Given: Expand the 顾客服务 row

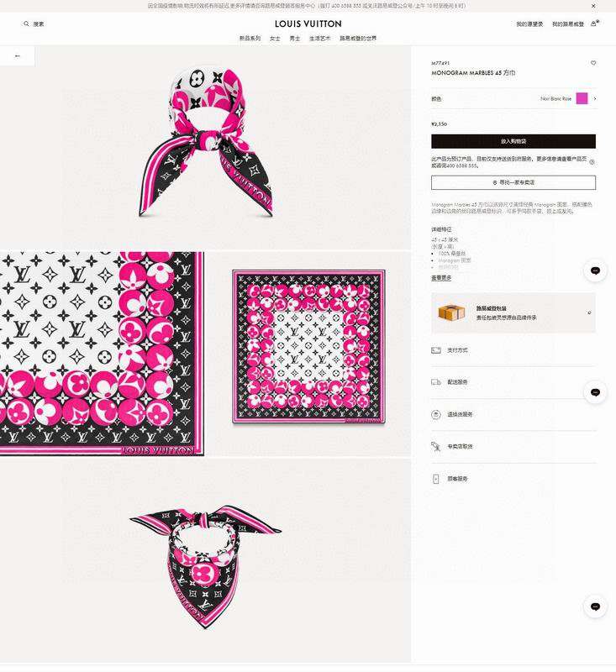Looking at the screenshot, I should pyautogui.click(x=513, y=479).
